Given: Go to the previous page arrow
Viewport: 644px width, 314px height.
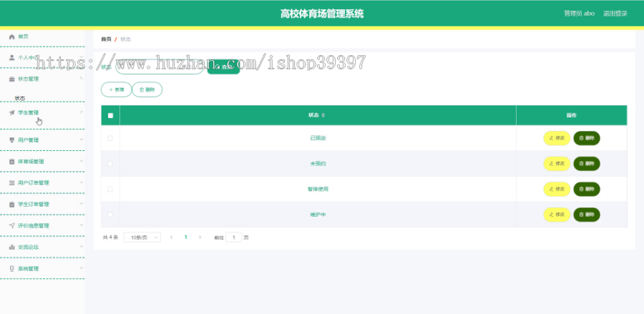Looking at the screenshot, I should (x=171, y=237).
